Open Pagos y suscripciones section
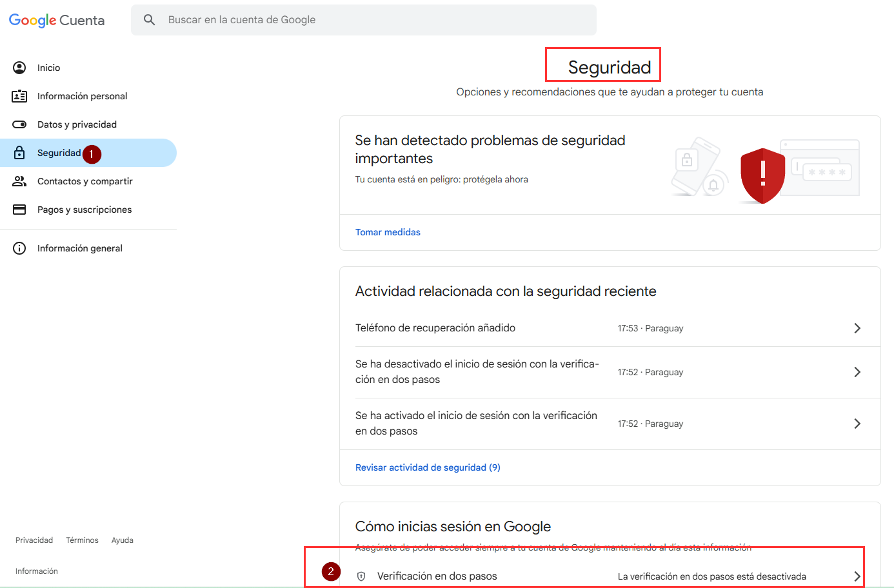This screenshot has height=588, width=894. [x=88, y=210]
